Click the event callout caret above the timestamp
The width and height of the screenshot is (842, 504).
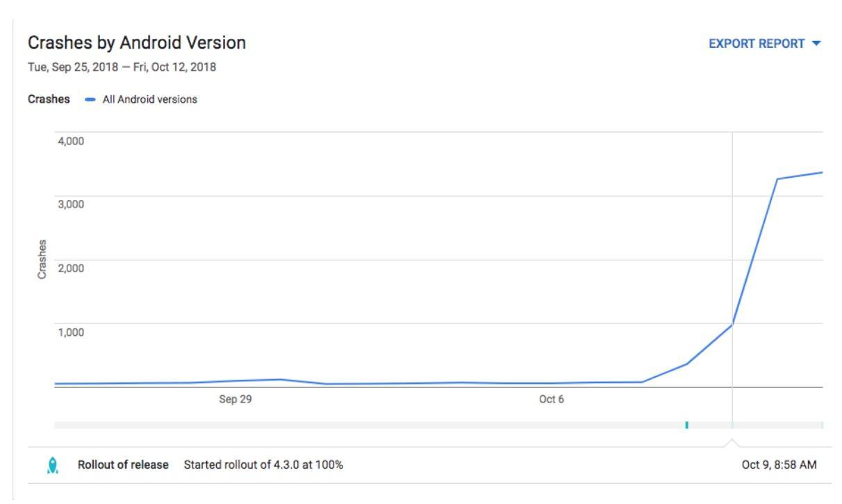(732, 443)
